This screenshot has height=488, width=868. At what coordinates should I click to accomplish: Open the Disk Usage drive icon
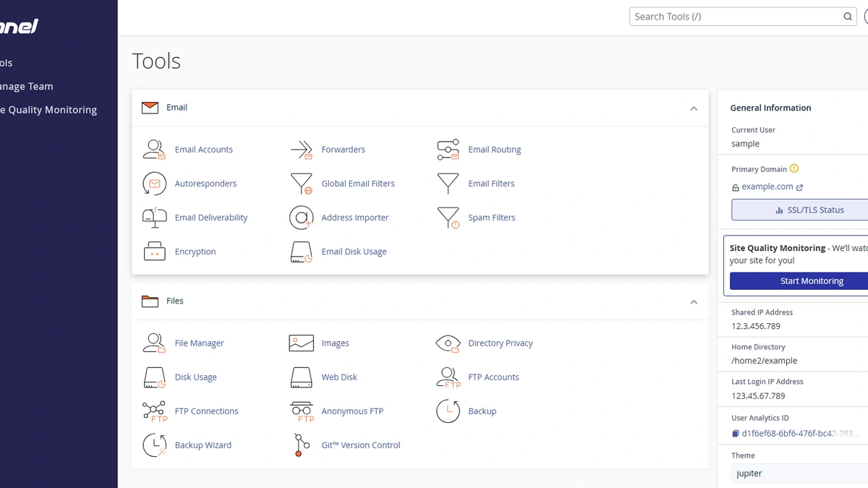154,377
